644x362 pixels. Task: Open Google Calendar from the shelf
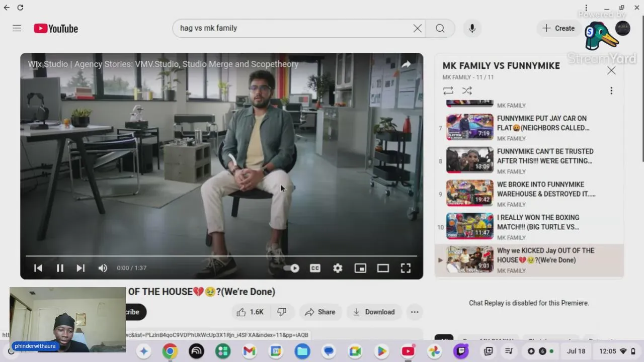click(x=276, y=351)
